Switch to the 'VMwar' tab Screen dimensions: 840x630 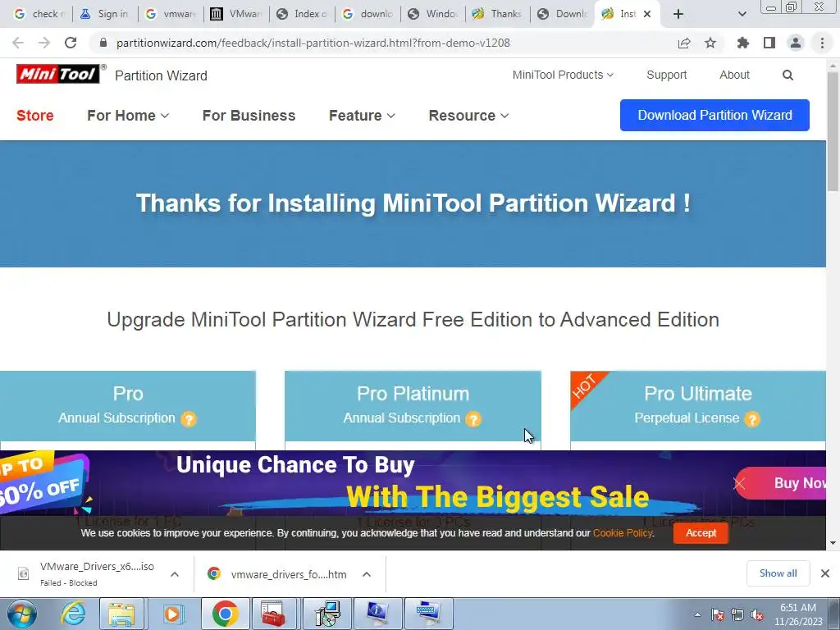[236, 14]
